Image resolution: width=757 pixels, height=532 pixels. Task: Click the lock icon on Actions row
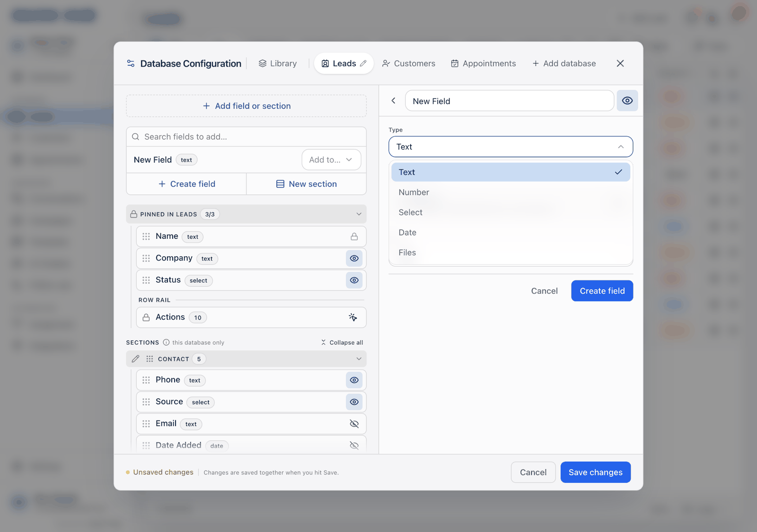coord(146,317)
